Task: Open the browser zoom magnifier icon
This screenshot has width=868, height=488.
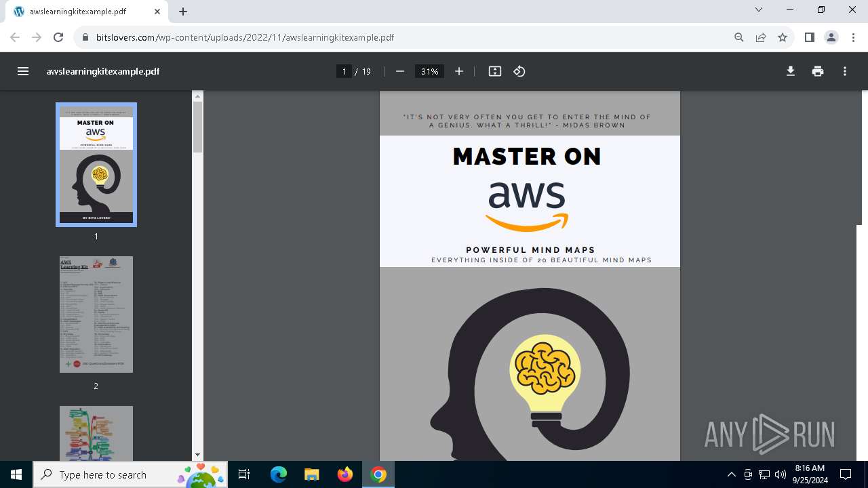Action: pyautogui.click(x=739, y=37)
